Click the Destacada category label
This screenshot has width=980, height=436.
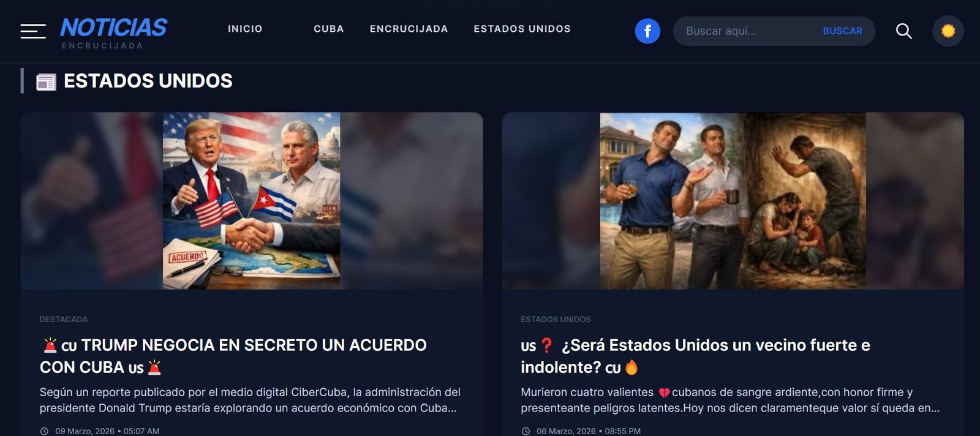coord(64,320)
